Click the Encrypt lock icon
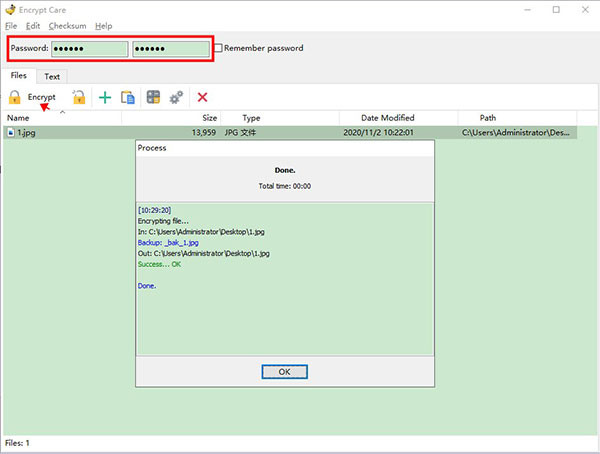 [x=15, y=97]
